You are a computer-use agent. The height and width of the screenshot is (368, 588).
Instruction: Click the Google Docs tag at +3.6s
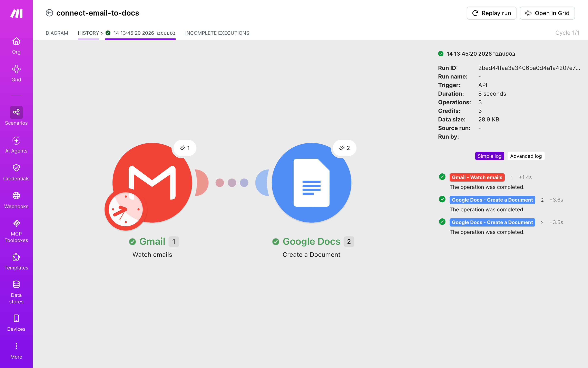[x=492, y=200]
